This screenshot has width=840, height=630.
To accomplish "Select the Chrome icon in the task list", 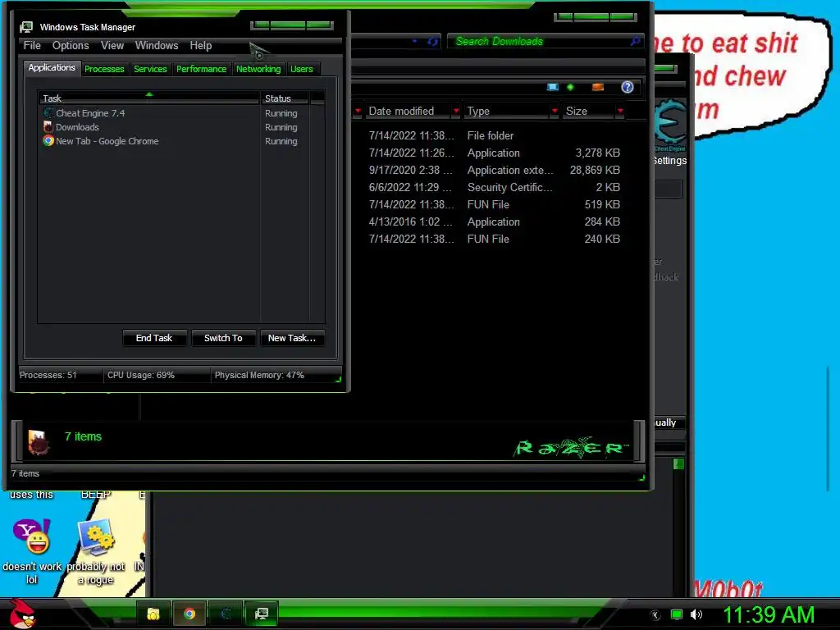I will pos(48,141).
